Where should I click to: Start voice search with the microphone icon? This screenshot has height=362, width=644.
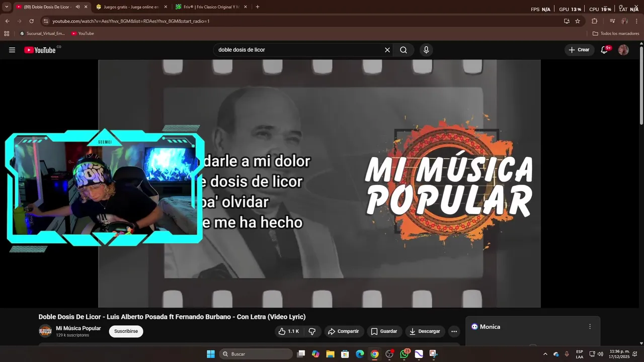(x=426, y=50)
